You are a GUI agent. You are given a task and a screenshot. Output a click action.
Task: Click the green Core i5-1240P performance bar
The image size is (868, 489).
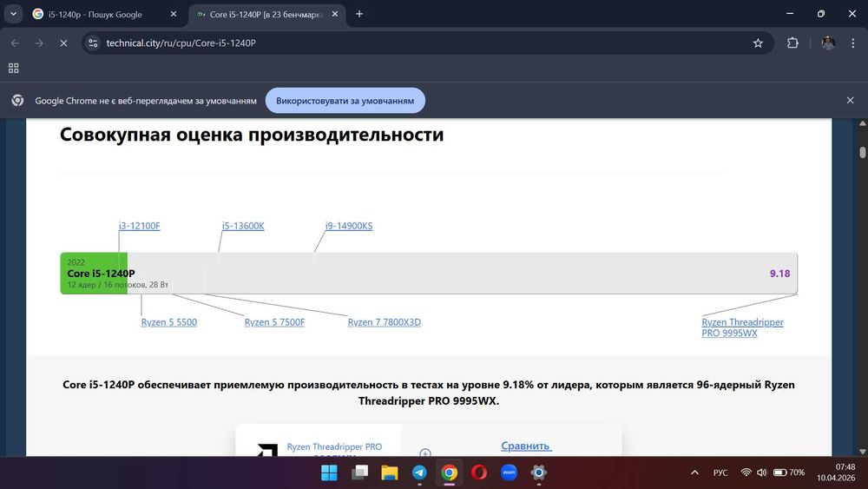94,273
